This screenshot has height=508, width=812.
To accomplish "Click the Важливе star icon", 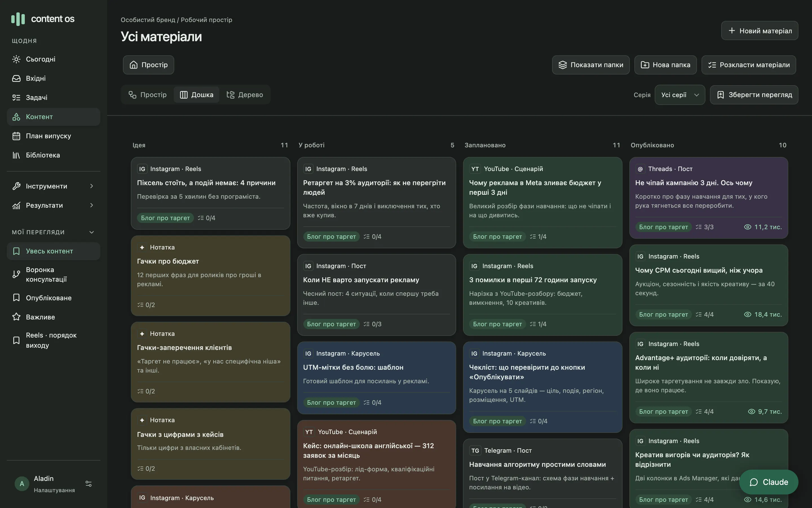I will pos(16,317).
